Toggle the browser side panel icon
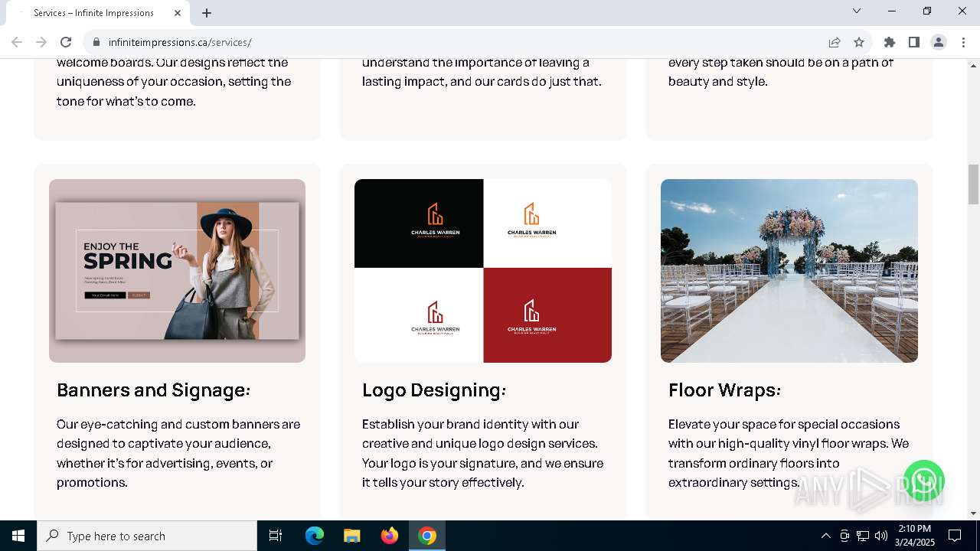This screenshot has height=551, width=980. (x=914, y=42)
